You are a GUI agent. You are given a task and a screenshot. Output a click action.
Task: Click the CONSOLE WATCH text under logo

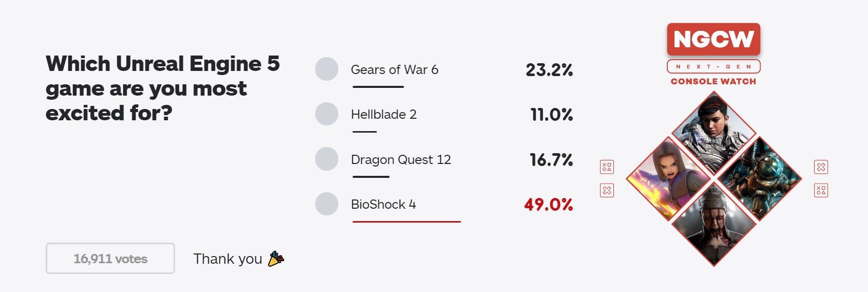tap(713, 81)
